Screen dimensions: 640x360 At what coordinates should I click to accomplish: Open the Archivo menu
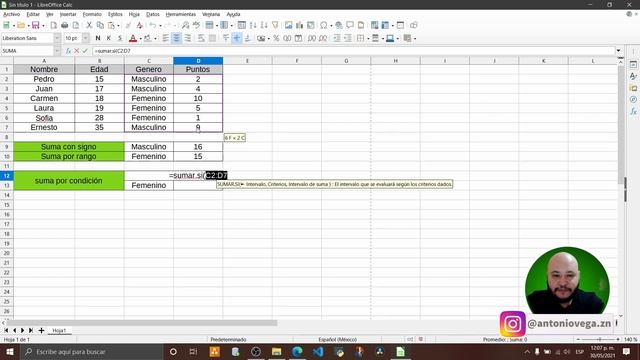tap(11, 14)
